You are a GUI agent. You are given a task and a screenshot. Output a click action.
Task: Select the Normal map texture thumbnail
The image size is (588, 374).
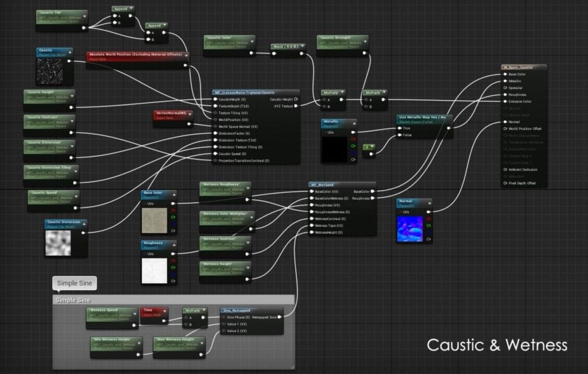(x=410, y=229)
